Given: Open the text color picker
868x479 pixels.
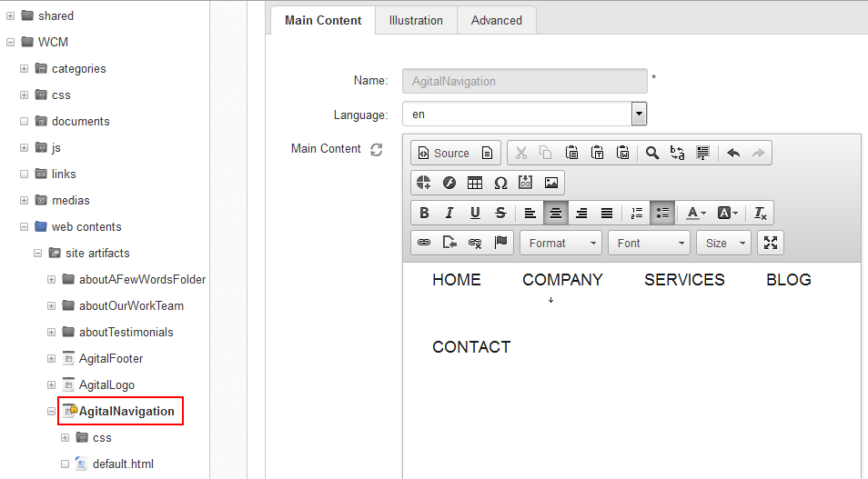Looking at the screenshot, I should click(696, 213).
